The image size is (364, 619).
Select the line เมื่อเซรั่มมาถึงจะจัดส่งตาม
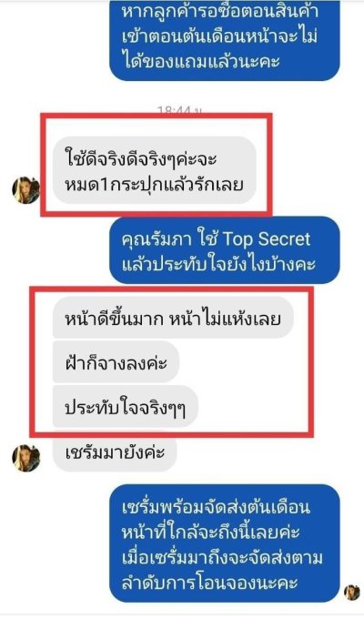click(222, 558)
